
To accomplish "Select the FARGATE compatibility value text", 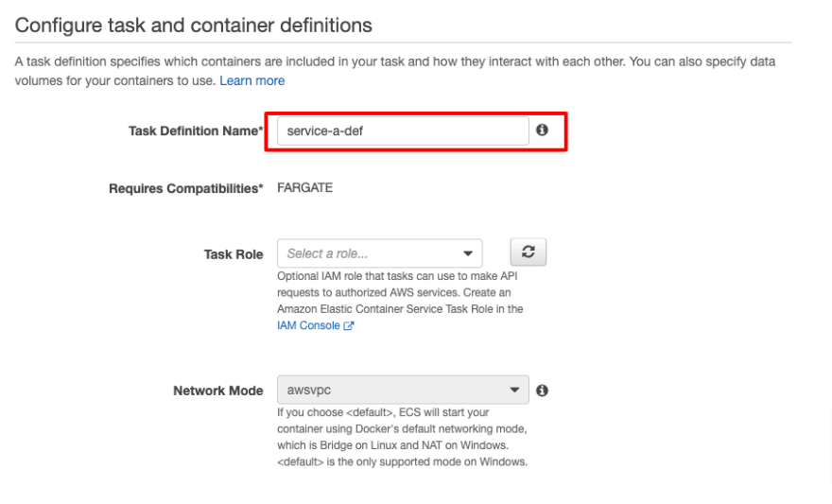I will [x=305, y=188].
